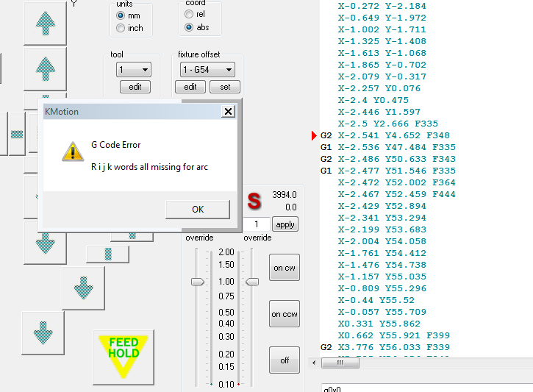
Task: Click the feed override slider handle
Action: click(x=198, y=282)
